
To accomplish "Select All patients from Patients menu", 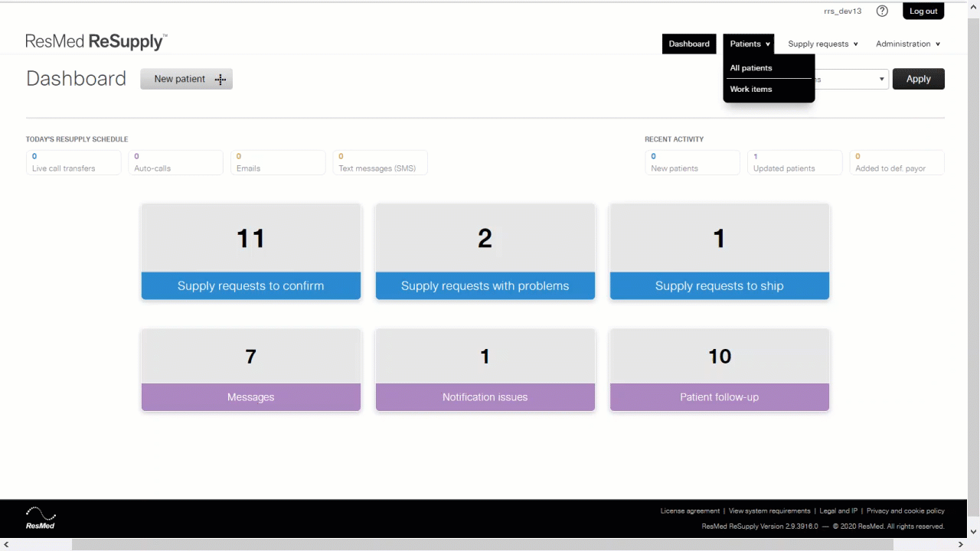I will (x=751, y=68).
